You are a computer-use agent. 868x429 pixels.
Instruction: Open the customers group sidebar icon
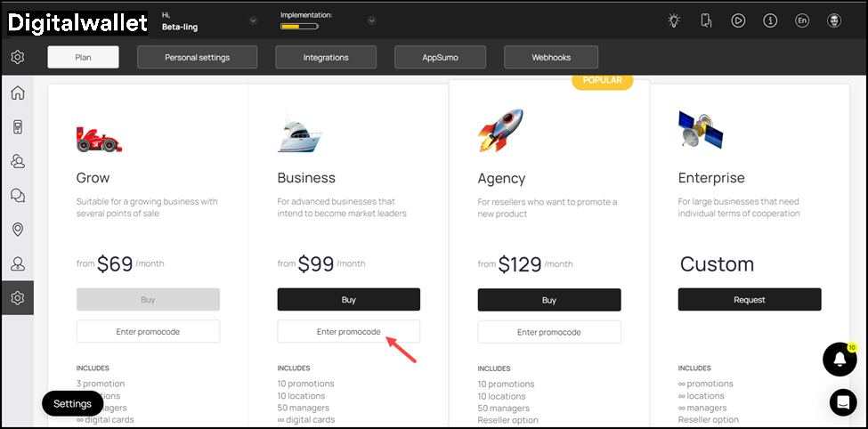(x=17, y=161)
